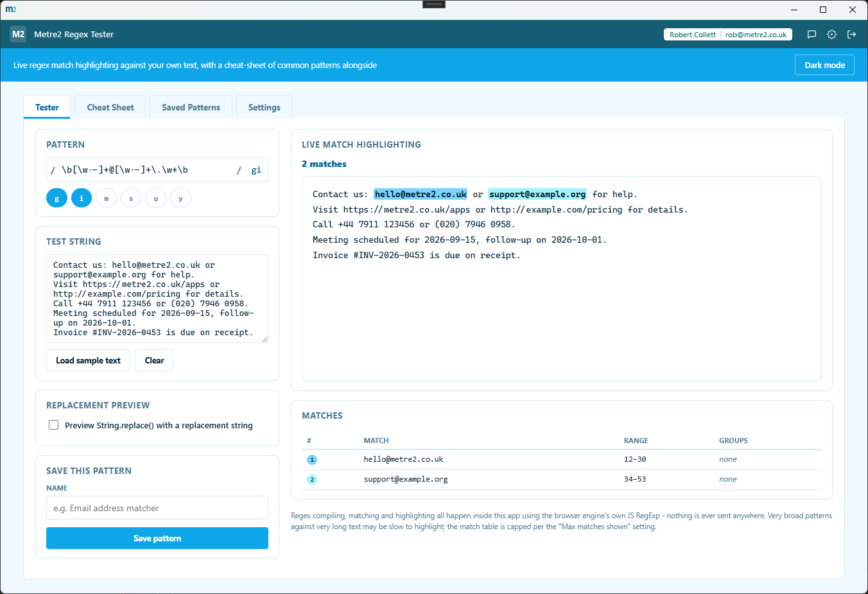The image size is (868, 594).
Task: Toggle the global 'g' regex flag
Action: click(56, 198)
